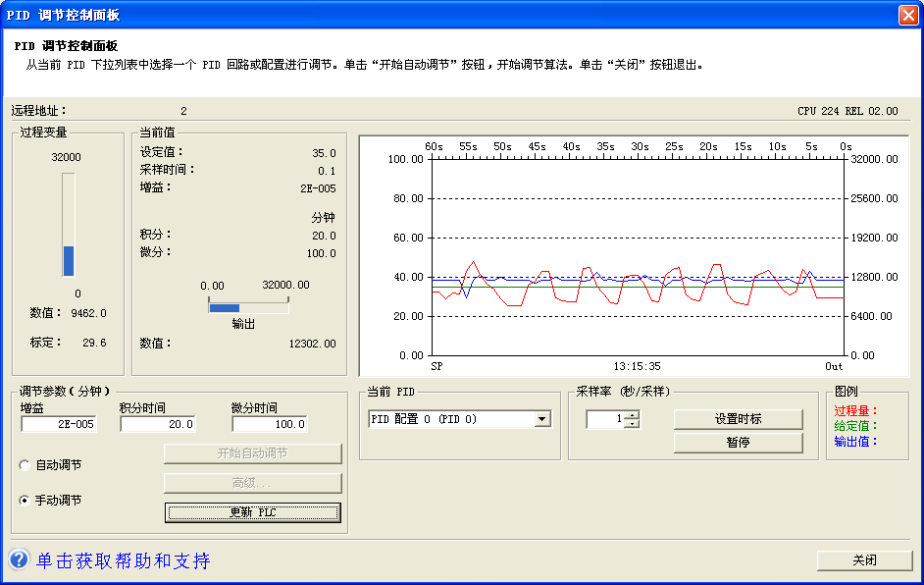
Task: Close the PID tuning panel window
Action: click(908, 15)
